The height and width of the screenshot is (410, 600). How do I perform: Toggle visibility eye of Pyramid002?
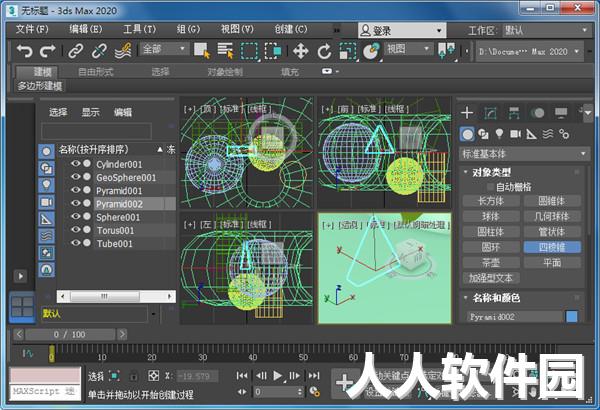75,203
